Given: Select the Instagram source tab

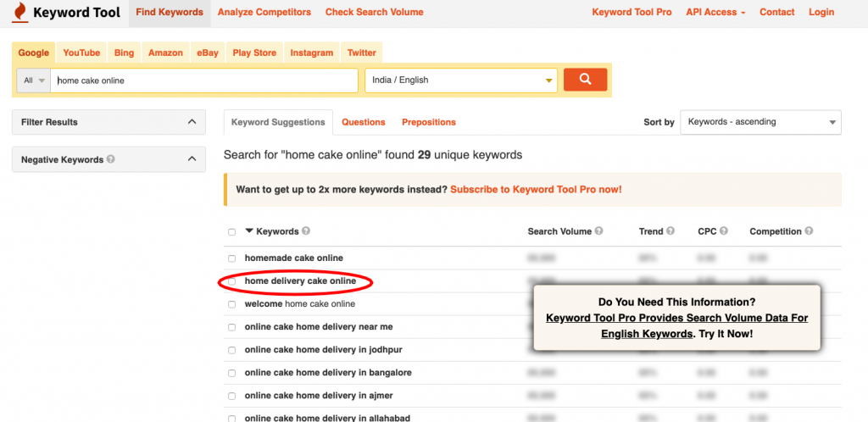Looking at the screenshot, I should pos(312,53).
